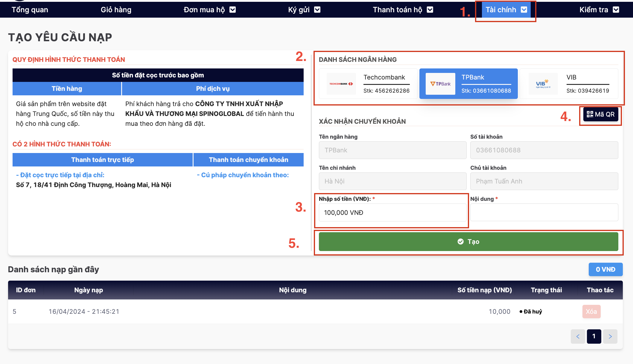Expand the Kiểm tra dropdown arrow
This screenshot has width=633, height=364.
coord(616,10)
